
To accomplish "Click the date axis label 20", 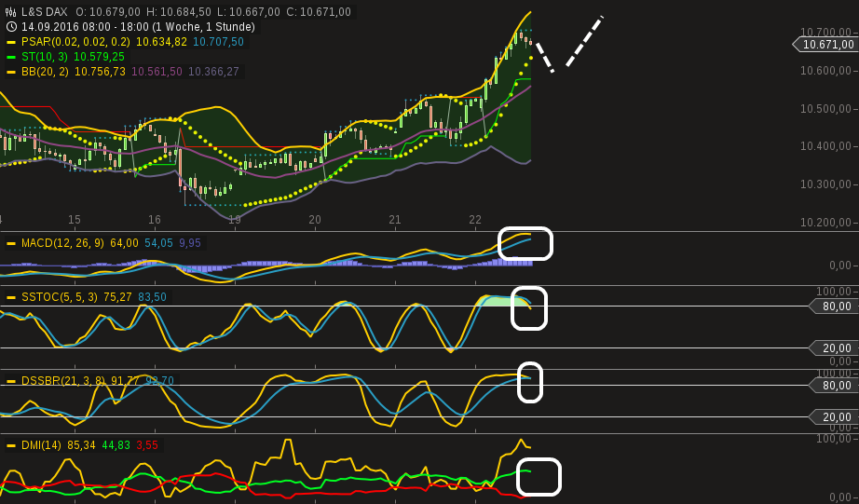I will (x=315, y=220).
